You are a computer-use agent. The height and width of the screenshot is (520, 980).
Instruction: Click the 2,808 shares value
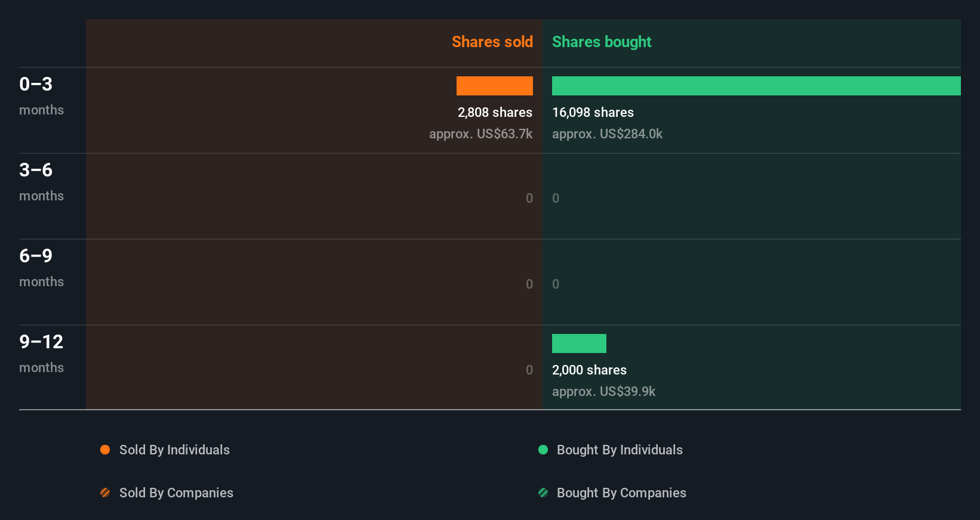495,112
